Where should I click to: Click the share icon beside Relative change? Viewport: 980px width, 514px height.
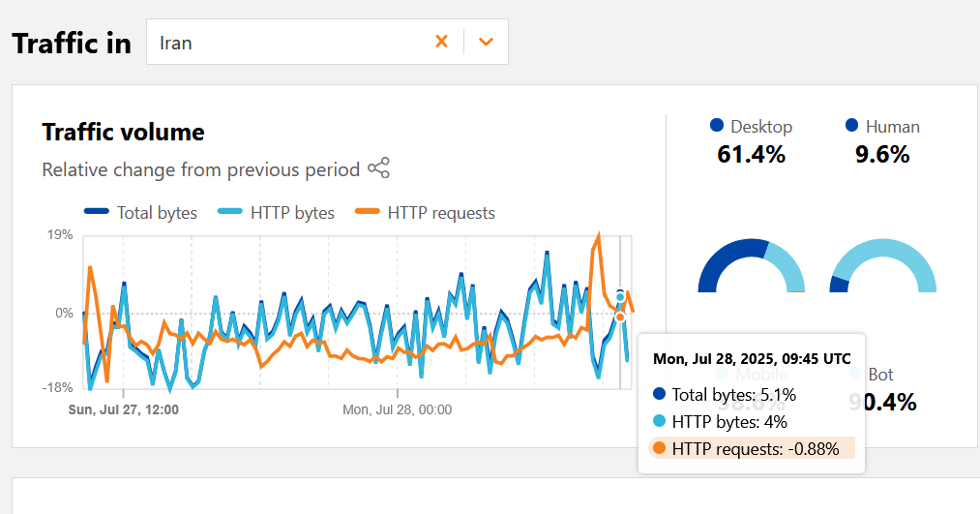click(378, 168)
